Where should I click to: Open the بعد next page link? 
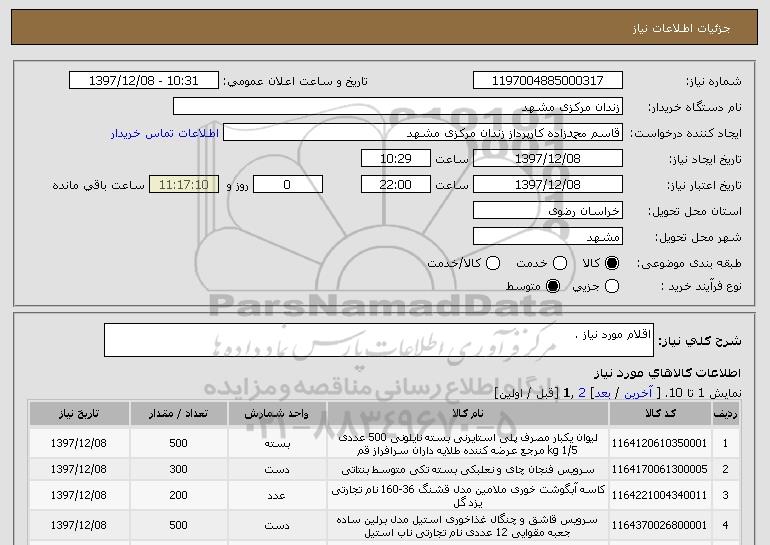tap(603, 393)
